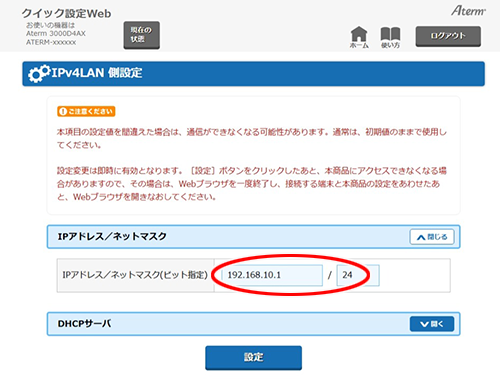Expand the DHCPサーバ section with 開く

tap(432, 324)
